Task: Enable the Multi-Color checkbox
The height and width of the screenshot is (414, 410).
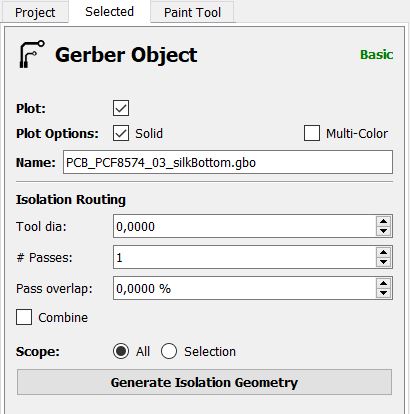Action: point(312,133)
